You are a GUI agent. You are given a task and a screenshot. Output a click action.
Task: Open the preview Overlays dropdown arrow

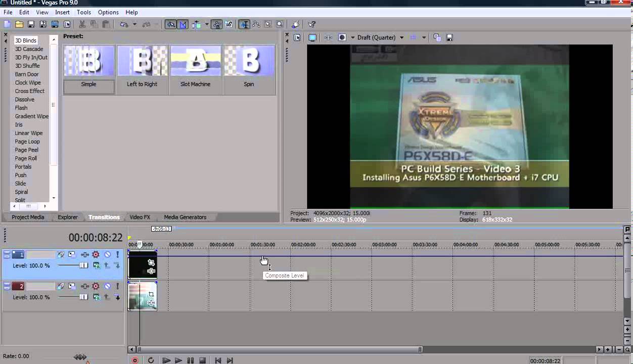point(424,37)
